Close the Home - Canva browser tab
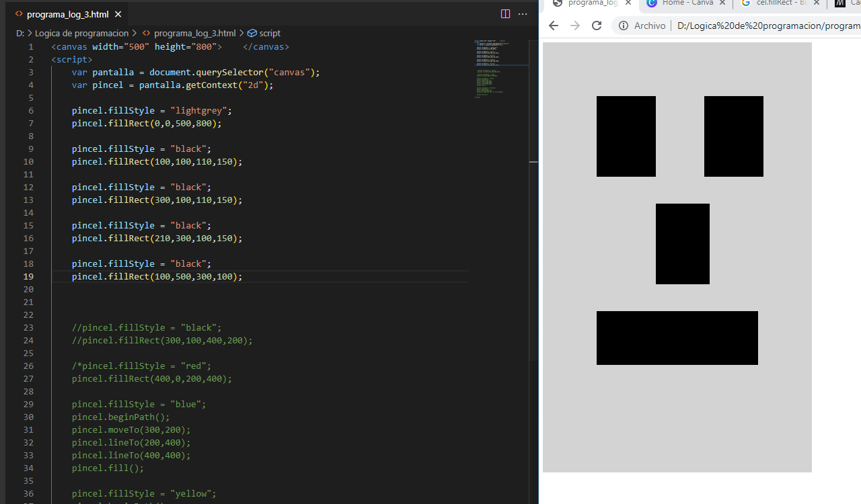Image resolution: width=861 pixels, height=504 pixels. (x=722, y=3)
